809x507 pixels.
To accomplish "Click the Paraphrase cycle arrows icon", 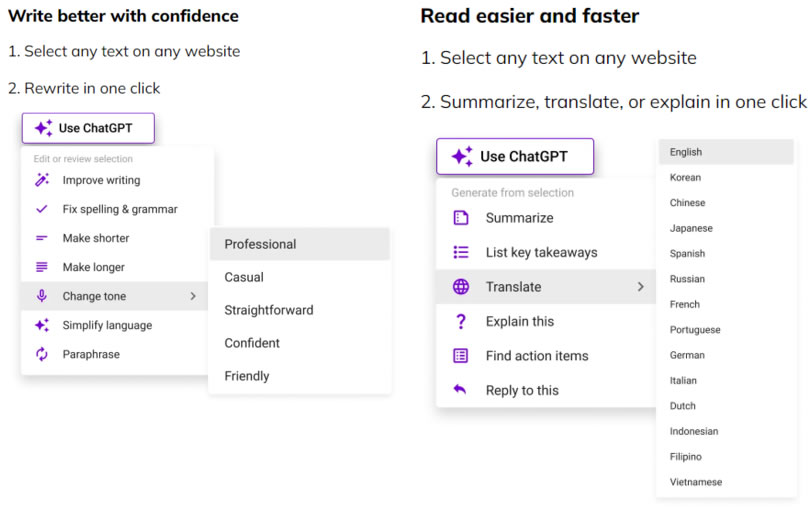I will (x=42, y=354).
